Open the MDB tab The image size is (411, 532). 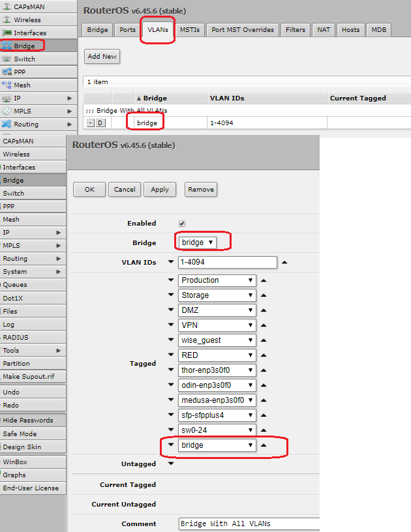click(x=379, y=30)
